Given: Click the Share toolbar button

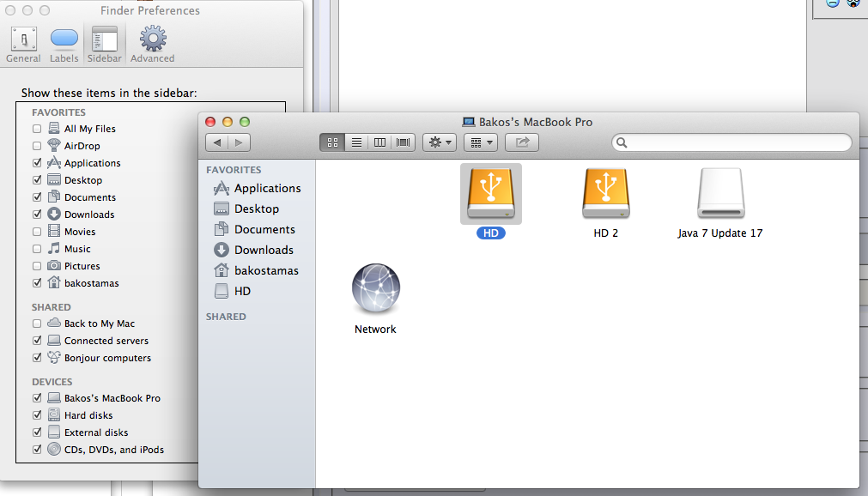Looking at the screenshot, I should (522, 142).
